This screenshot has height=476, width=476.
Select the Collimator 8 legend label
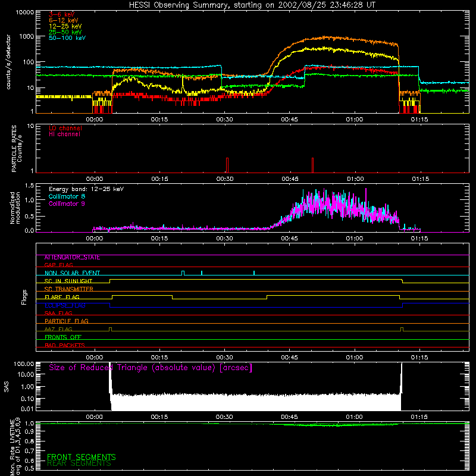click(67, 196)
